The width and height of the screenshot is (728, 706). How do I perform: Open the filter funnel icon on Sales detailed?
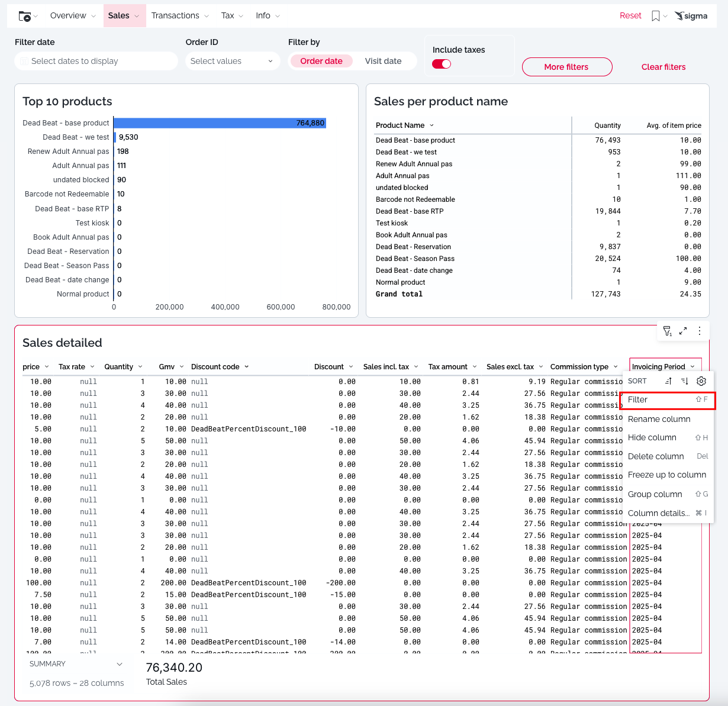[x=667, y=331]
